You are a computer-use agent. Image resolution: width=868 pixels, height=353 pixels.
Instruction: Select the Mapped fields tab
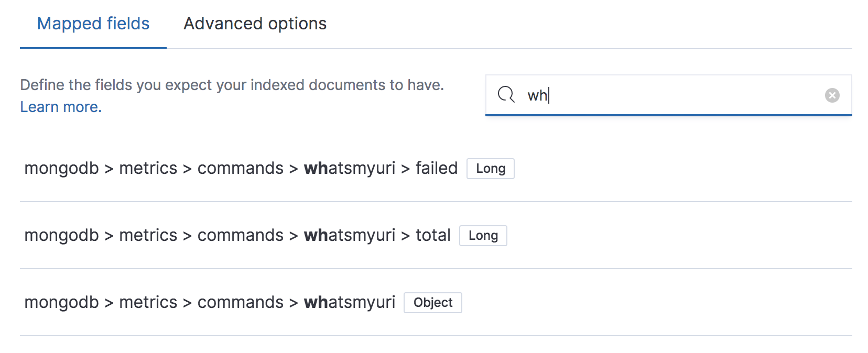click(93, 24)
